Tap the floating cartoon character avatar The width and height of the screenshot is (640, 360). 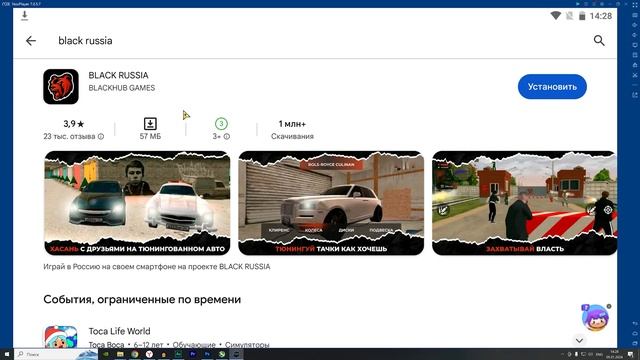tap(595, 318)
